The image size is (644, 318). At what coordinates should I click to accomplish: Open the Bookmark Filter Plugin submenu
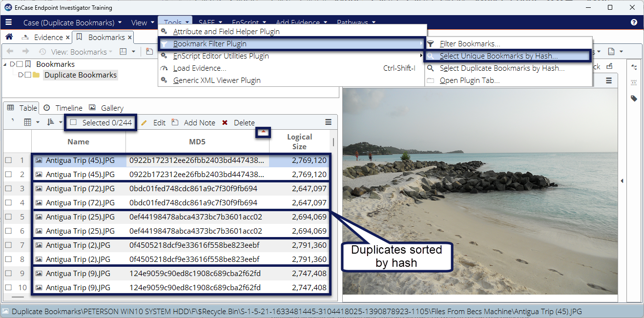[292, 44]
